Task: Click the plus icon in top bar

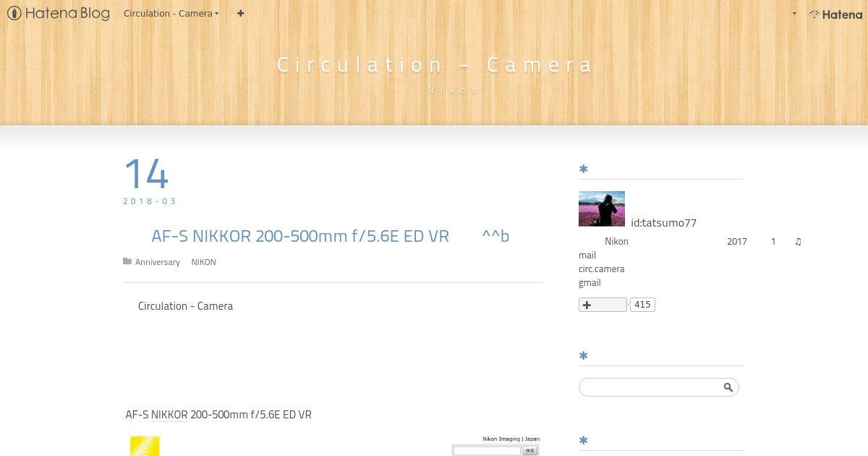Action: [241, 13]
